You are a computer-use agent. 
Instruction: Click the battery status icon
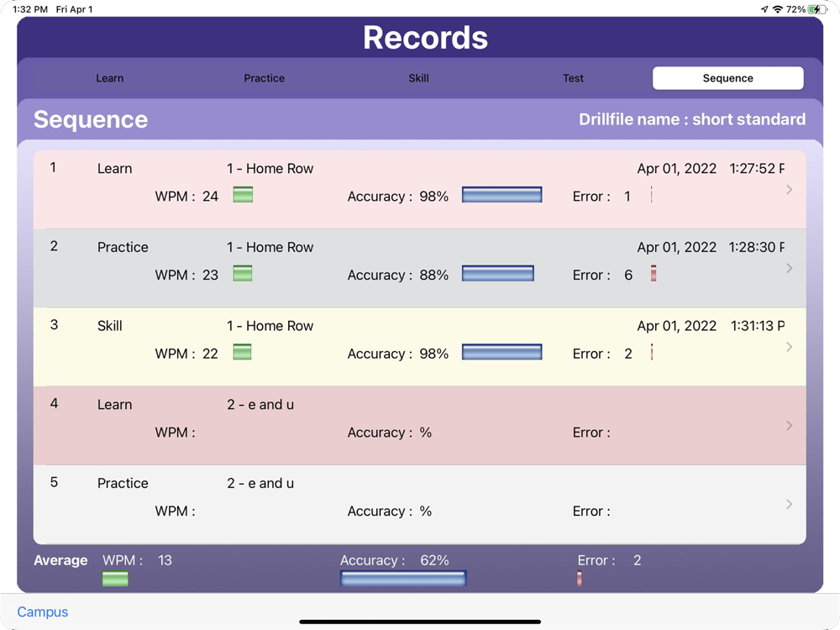tap(817, 9)
